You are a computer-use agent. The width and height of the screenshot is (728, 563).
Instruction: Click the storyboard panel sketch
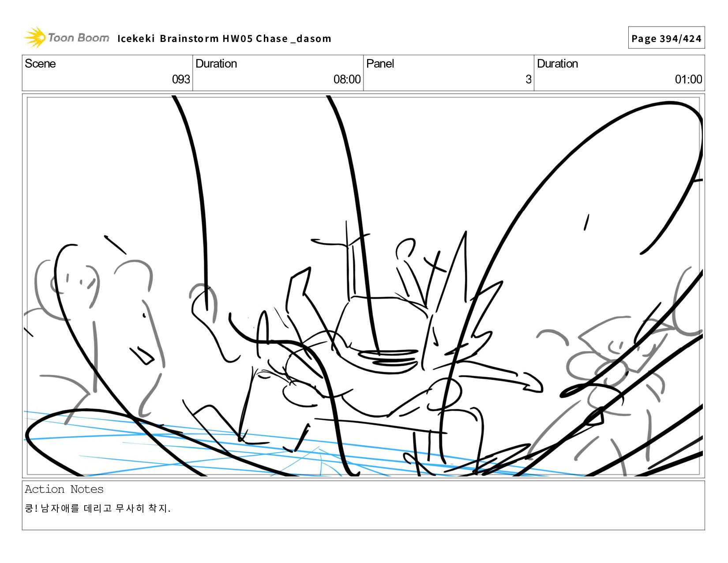coord(364,286)
